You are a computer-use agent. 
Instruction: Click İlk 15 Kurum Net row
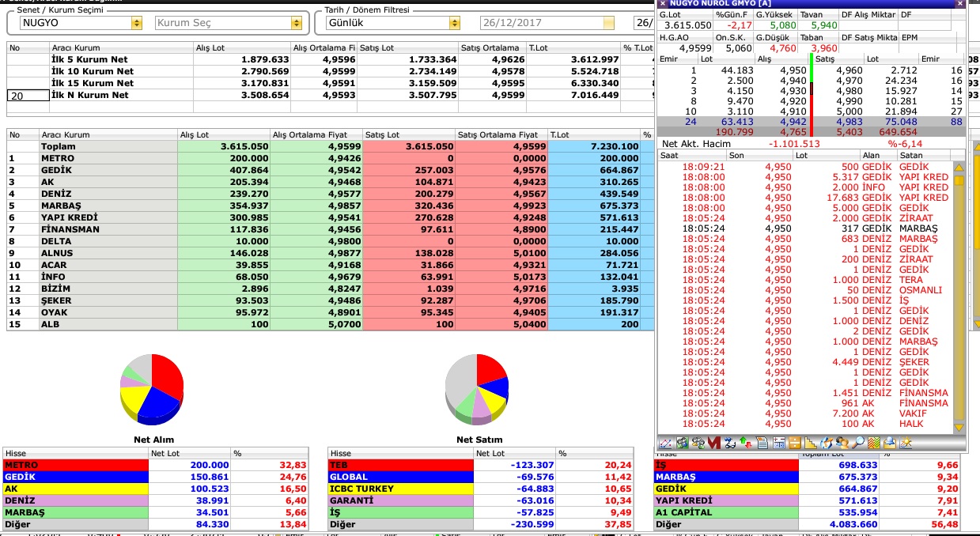331,84
